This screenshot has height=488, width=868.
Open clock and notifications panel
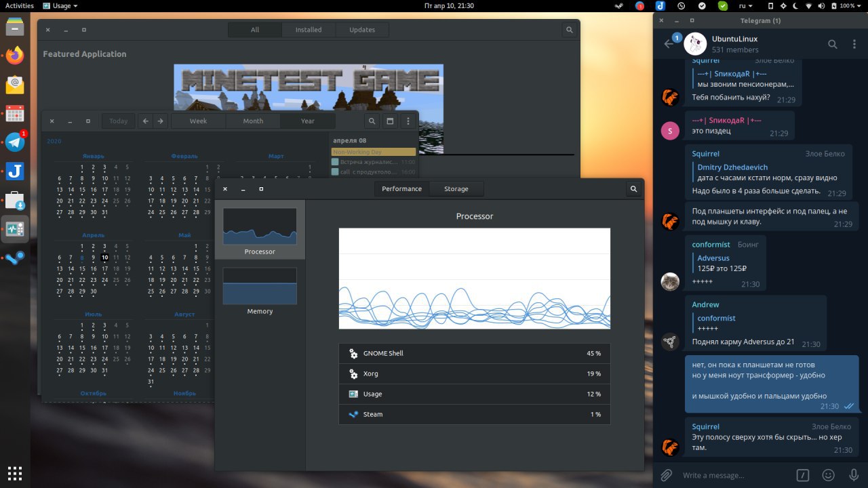[x=448, y=5]
